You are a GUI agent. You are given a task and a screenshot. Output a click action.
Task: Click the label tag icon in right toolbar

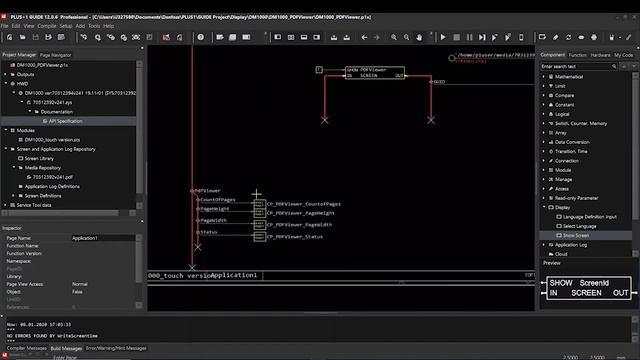click(x=542, y=37)
